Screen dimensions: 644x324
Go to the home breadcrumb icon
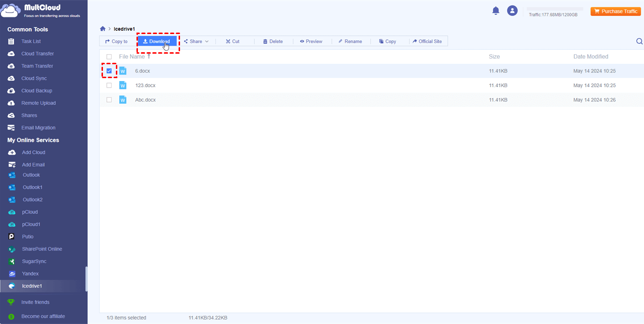pos(102,29)
